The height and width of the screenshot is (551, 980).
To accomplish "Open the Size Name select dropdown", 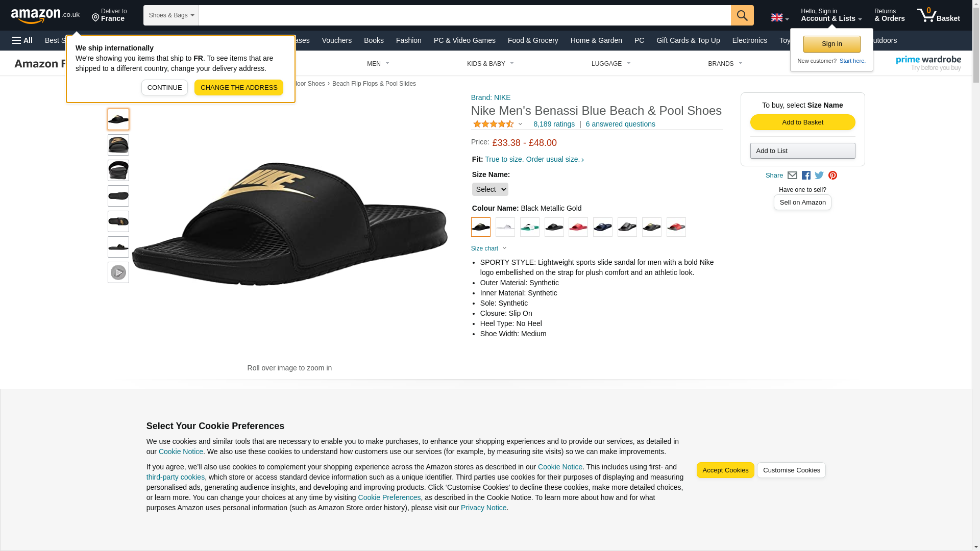I will [490, 189].
